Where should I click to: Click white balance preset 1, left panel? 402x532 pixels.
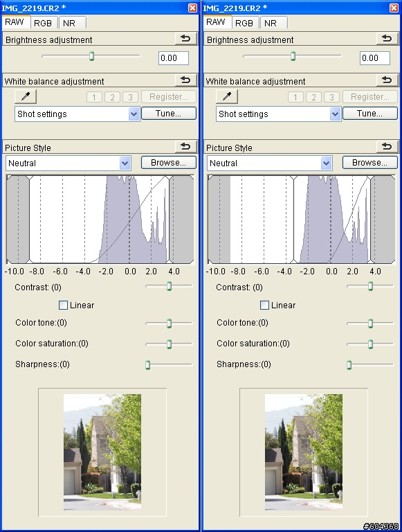[x=94, y=98]
